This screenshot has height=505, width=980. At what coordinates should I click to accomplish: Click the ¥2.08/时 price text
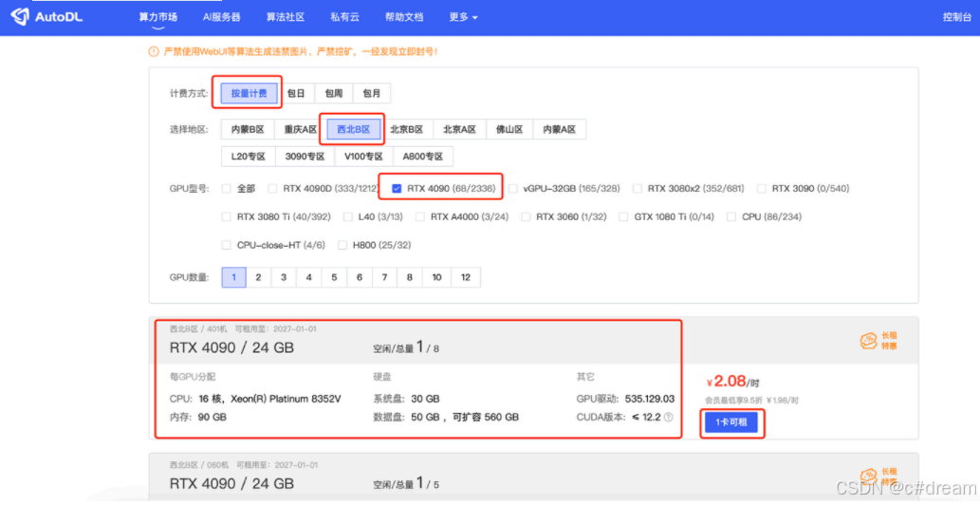pos(732,382)
